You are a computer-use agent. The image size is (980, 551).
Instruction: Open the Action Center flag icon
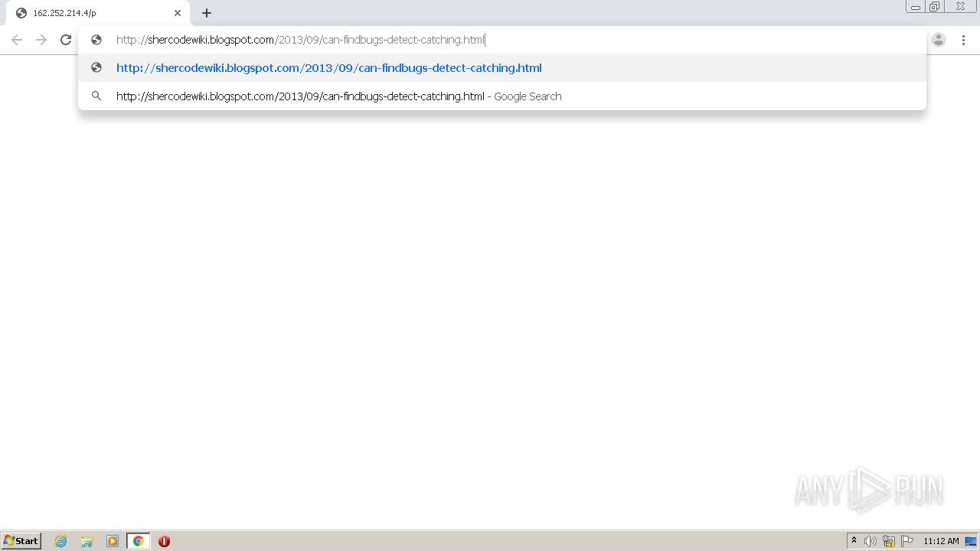click(x=907, y=541)
